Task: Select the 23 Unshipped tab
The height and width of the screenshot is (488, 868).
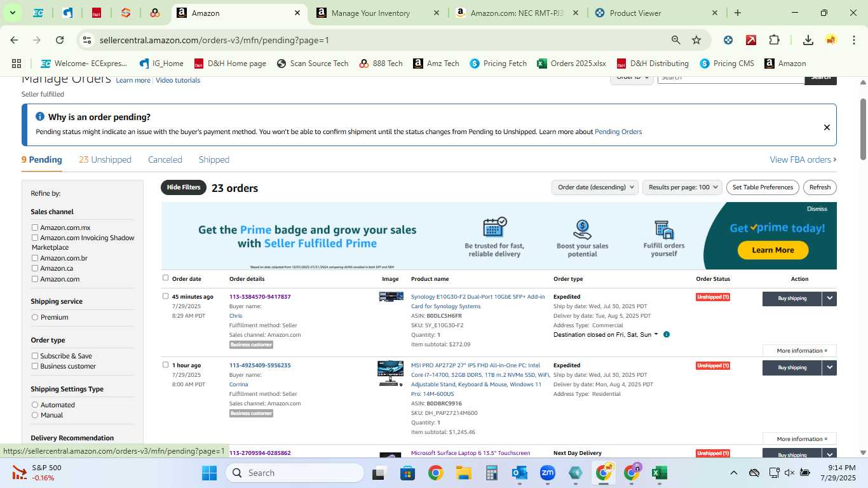Action: click(105, 159)
